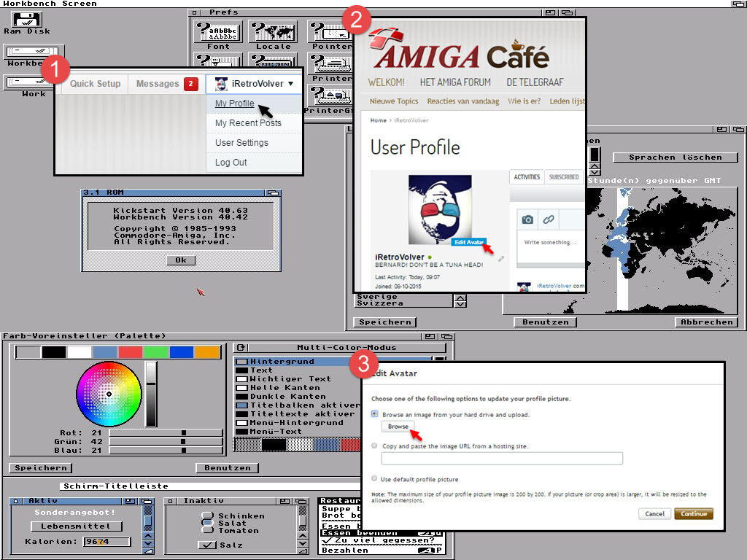
Task: Click the Nieuwe Topics link
Action: (394, 101)
